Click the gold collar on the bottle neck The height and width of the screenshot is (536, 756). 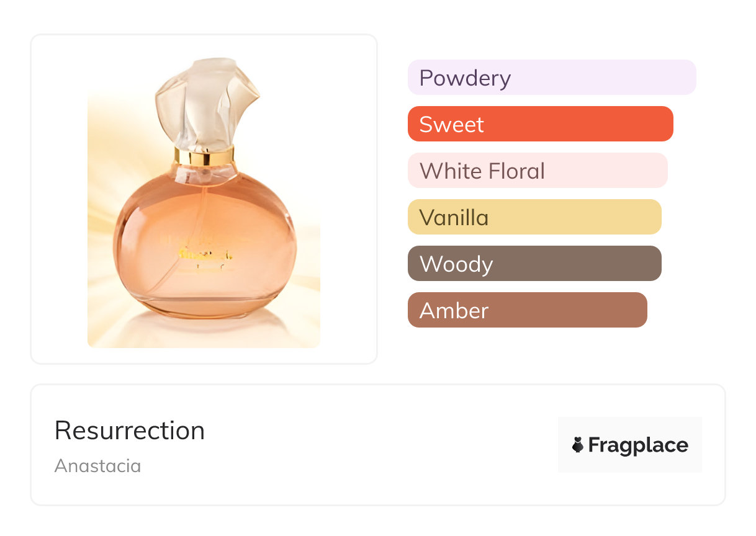(204, 155)
